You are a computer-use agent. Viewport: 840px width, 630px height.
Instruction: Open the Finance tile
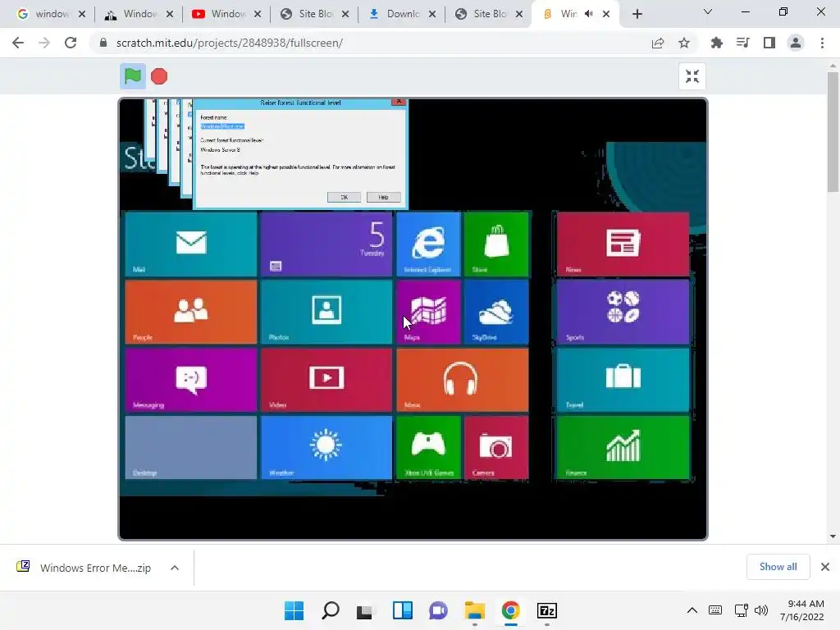point(623,447)
